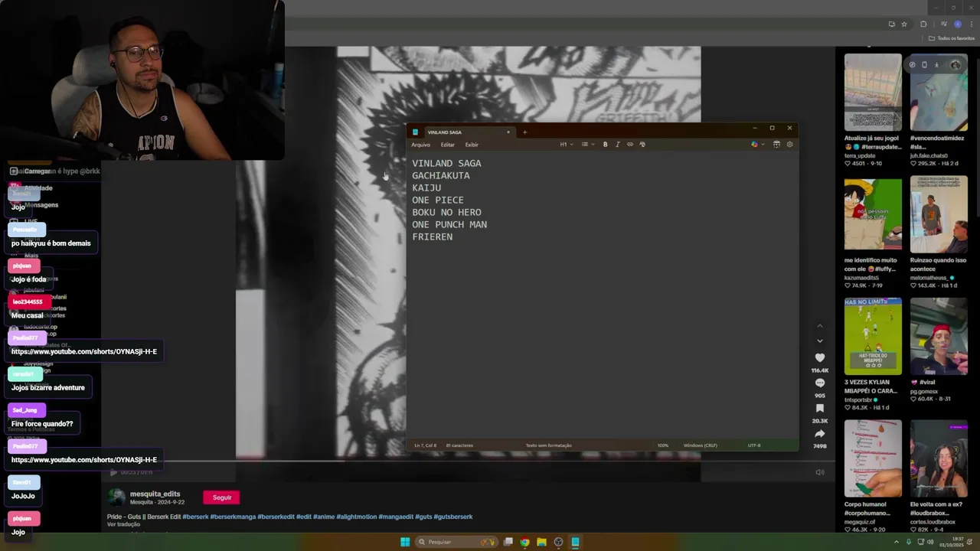Open mesquita_edits profile name
Viewport: 980px width, 551px height.
(155, 494)
